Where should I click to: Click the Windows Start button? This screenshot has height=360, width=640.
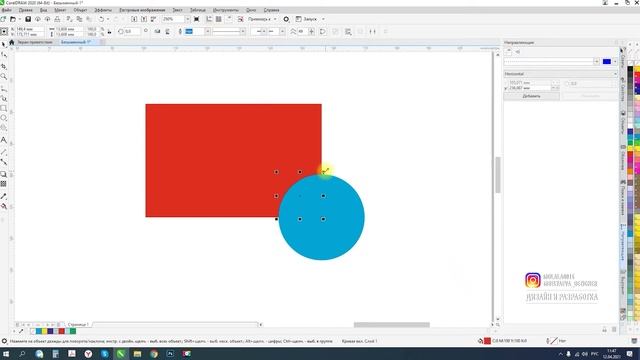(6, 354)
